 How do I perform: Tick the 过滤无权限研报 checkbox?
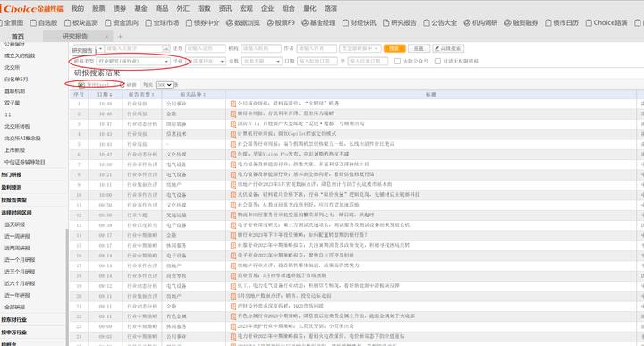tap(437, 61)
